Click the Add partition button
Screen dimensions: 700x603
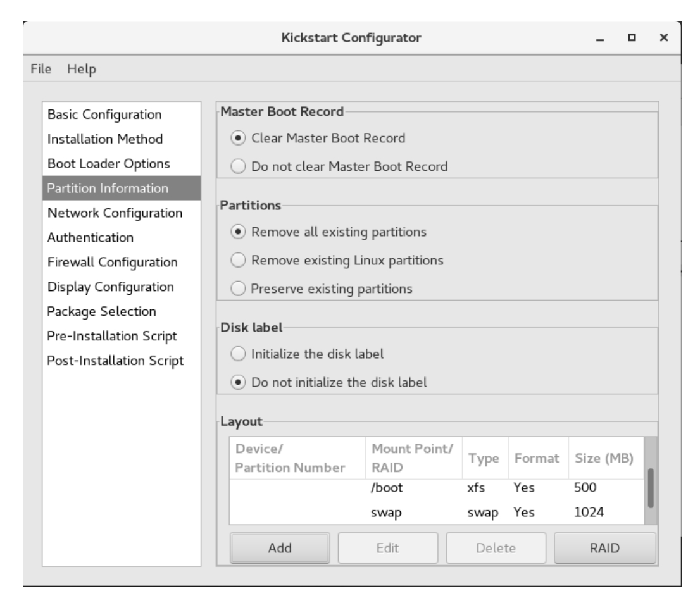tap(280, 548)
